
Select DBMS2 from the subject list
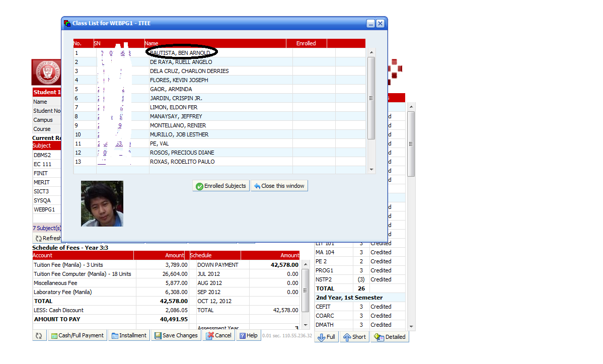pos(43,155)
